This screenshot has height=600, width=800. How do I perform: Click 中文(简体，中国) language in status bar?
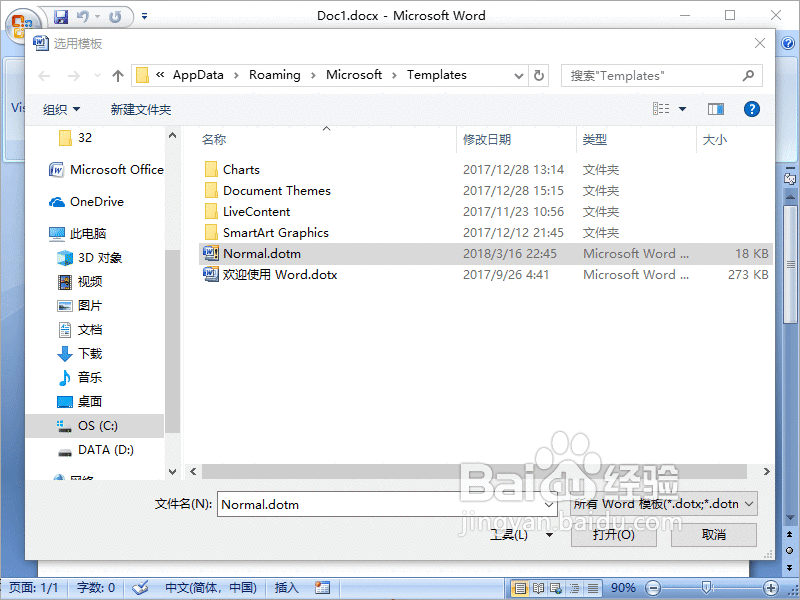click(x=211, y=588)
